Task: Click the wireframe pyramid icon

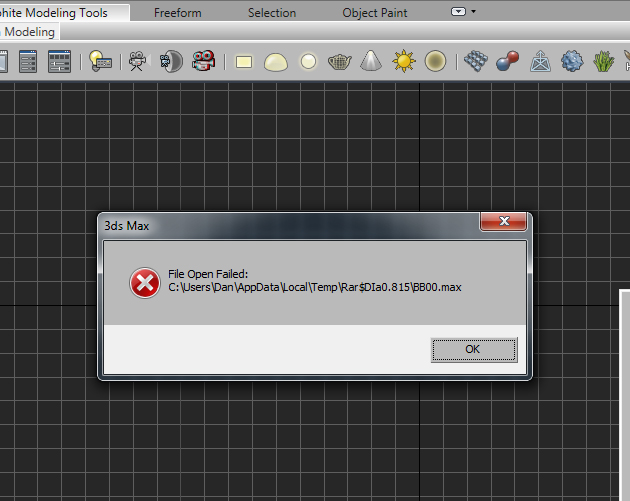Action: tap(541, 62)
